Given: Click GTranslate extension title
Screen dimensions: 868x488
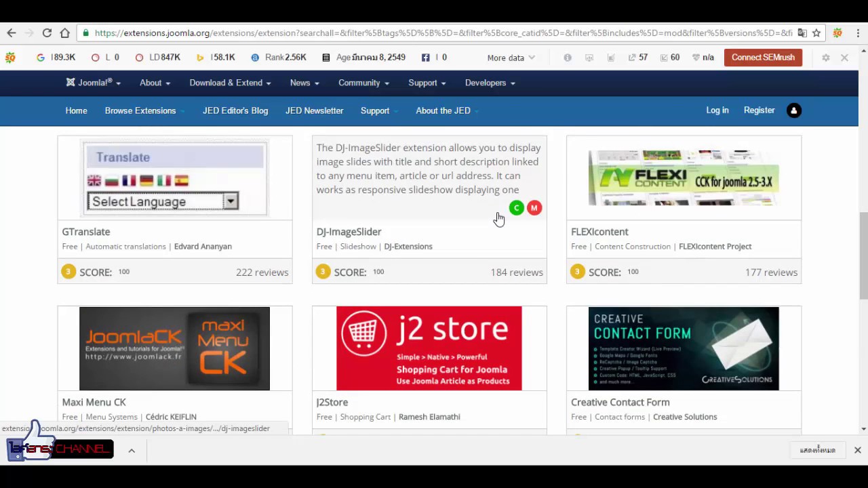Looking at the screenshot, I should 85,232.
